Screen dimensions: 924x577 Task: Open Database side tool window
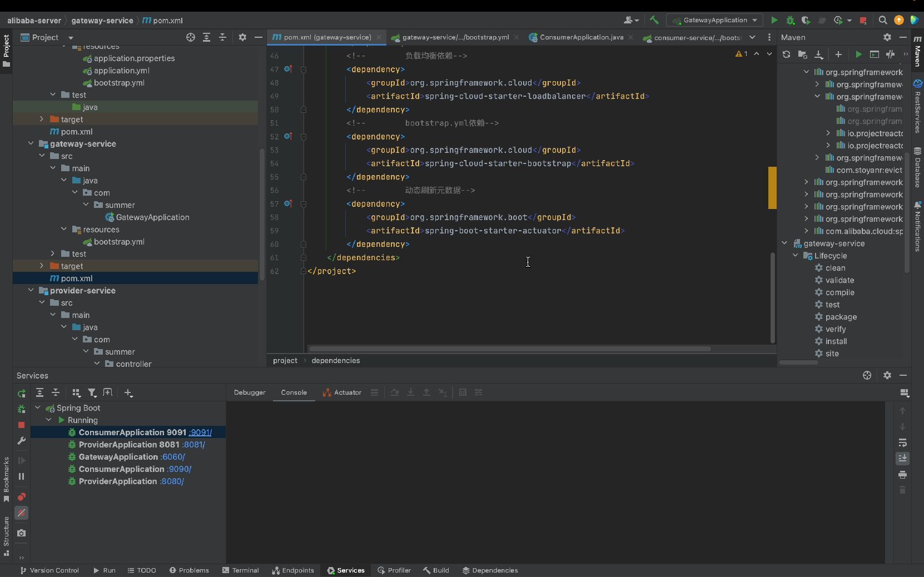tap(917, 167)
